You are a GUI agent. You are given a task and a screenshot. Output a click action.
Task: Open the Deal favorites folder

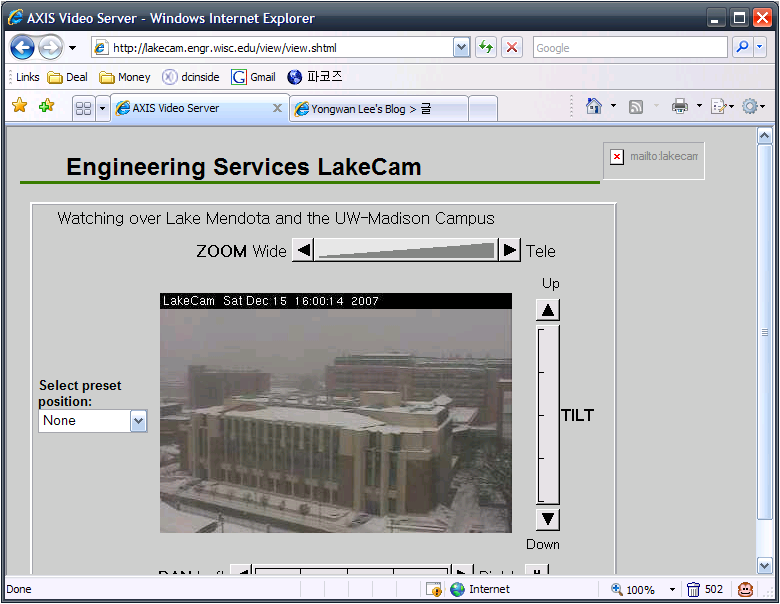click(67, 77)
